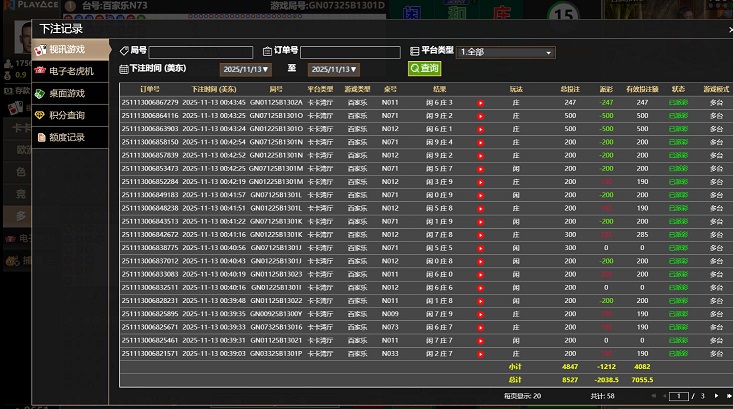The width and height of the screenshot is (733, 409).
Task: Open the 平台类型 dropdown showing 1.全部
Action: 505,52
